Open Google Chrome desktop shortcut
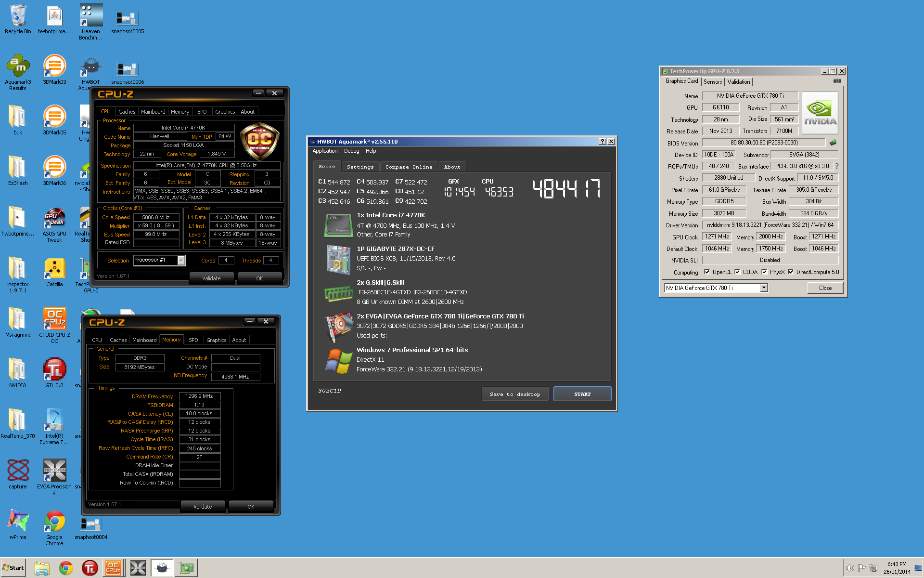Screen dimensions: 924x578 [54, 528]
